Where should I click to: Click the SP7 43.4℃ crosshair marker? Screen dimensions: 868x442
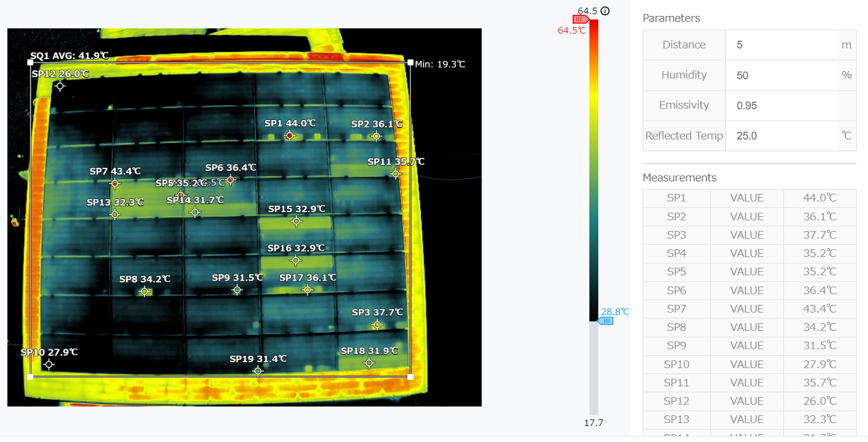coord(115,184)
